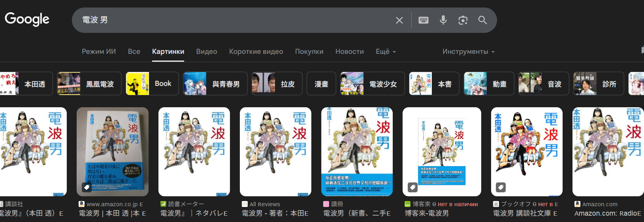Select the 鳳凰電波 filter chip
The image size is (644, 222).
pyautogui.click(x=89, y=83)
